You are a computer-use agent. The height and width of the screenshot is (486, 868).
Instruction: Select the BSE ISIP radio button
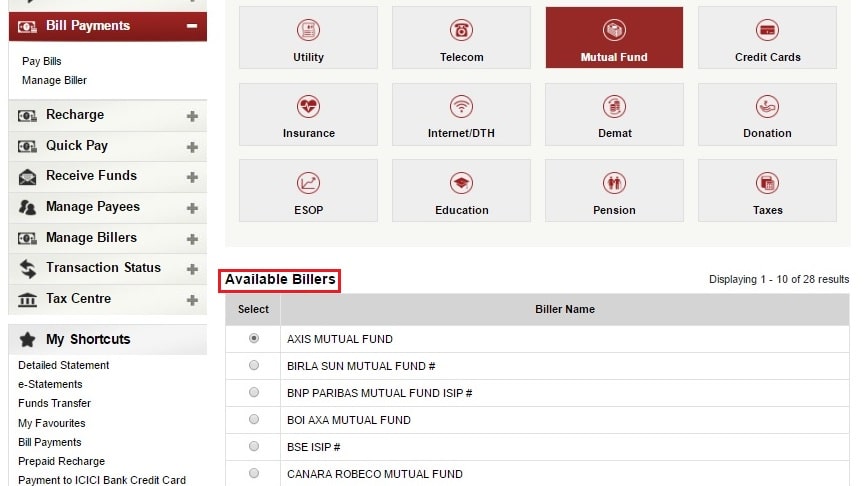[254, 446]
